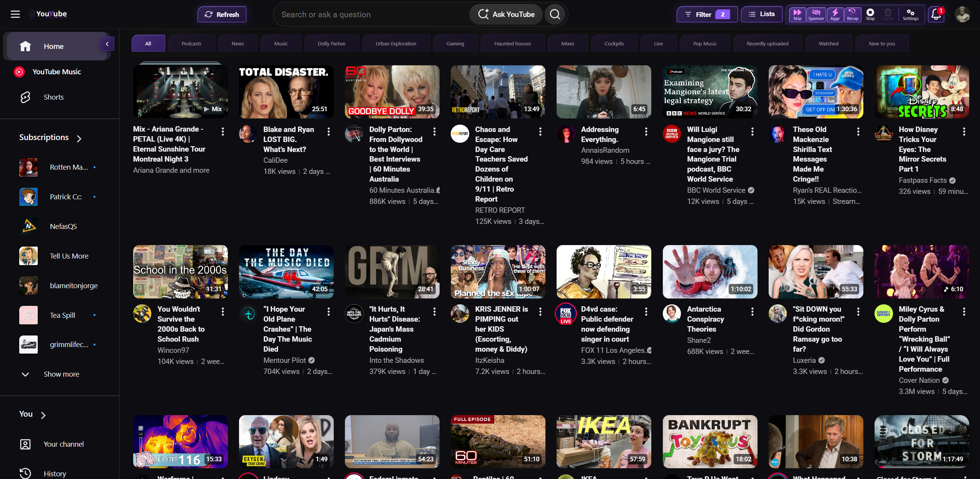Viewport: 980px width, 479px height.
Task: Play The Day The Music Died thumbnail
Action: pos(286,272)
